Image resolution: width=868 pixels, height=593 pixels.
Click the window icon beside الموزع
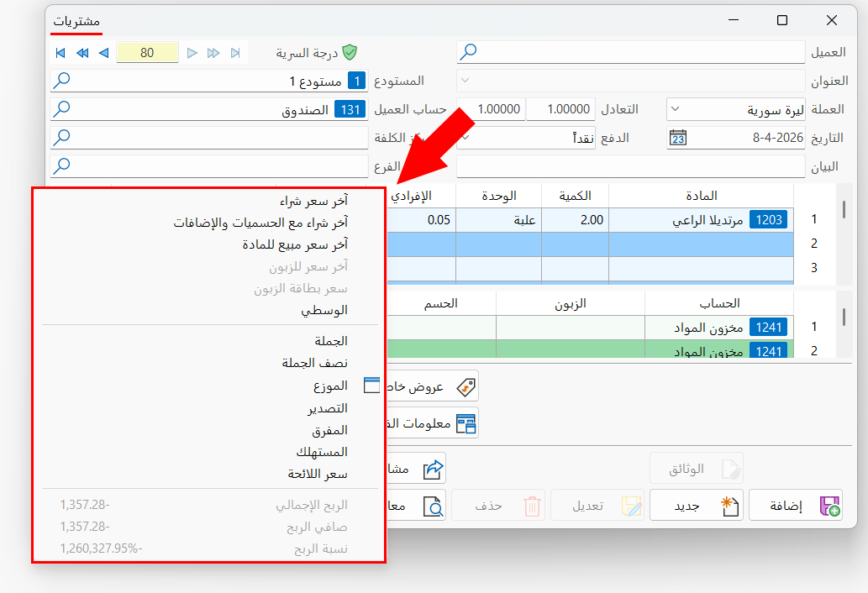(372, 385)
